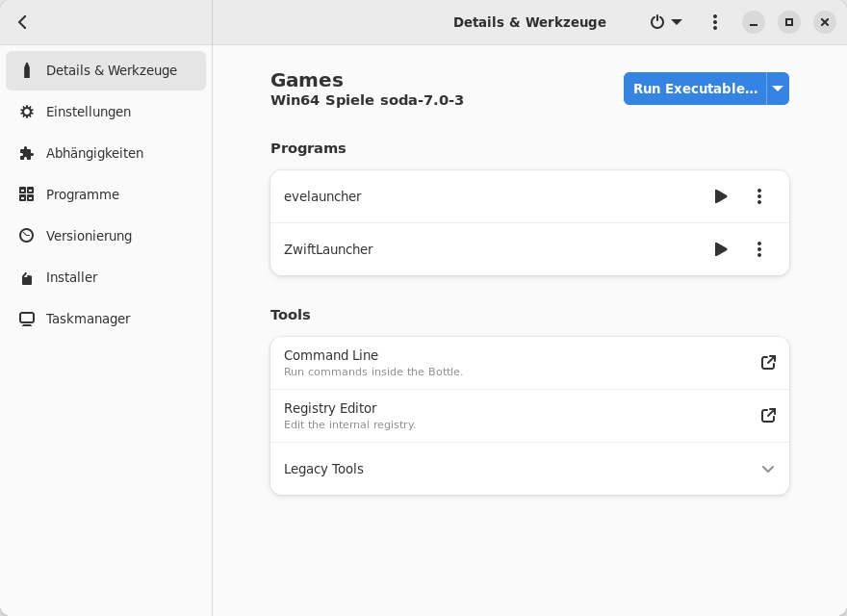Image resolution: width=847 pixels, height=616 pixels.
Task: Open Programme in the sidebar
Action: click(x=106, y=194)
